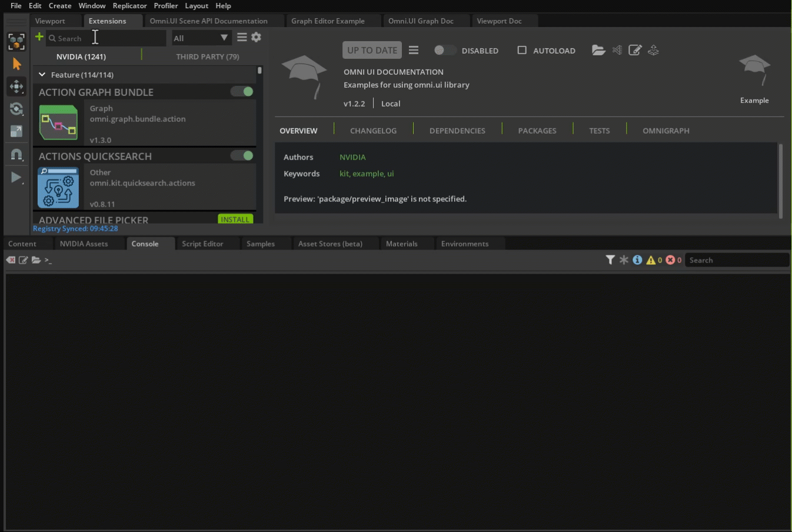Open extension folder icon in details header
The image size is (792, 532).
598,50
